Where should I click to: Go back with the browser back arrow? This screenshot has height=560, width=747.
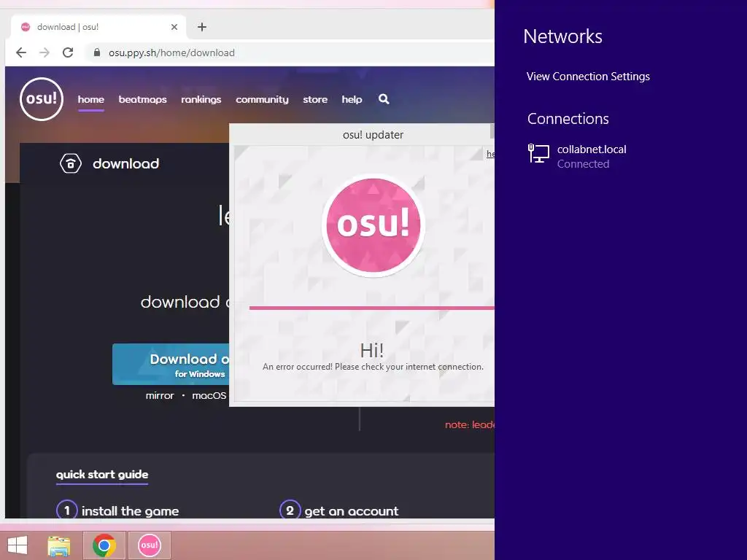pos(21,52)
